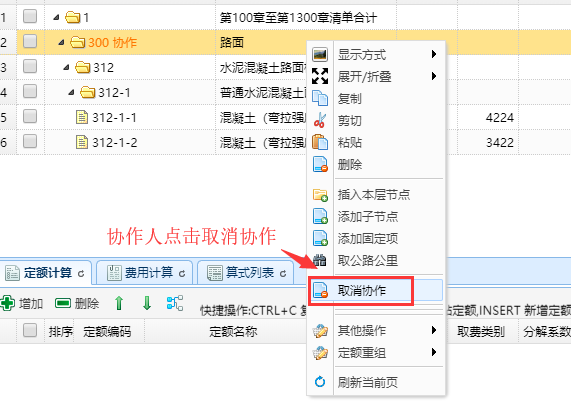Viewport: 571px width, 401px height.
Task: Click the 复制 copy icon
Action: coord(320,98)
